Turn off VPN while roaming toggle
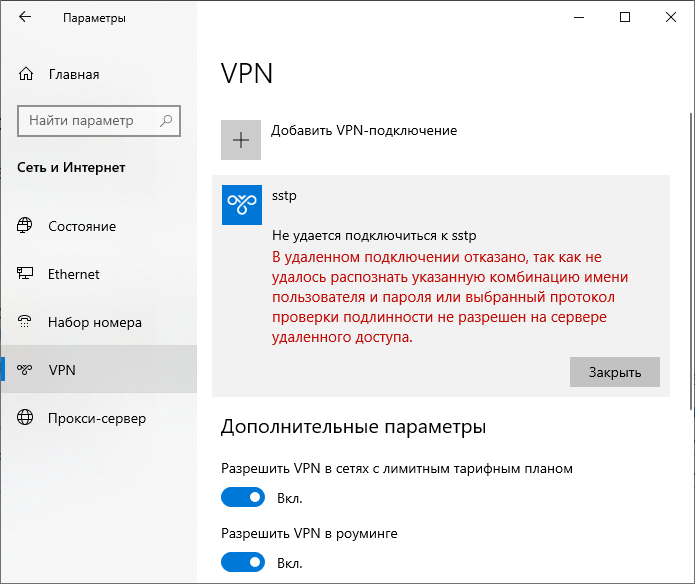The image size is (695, 584). tap(243, 562)
